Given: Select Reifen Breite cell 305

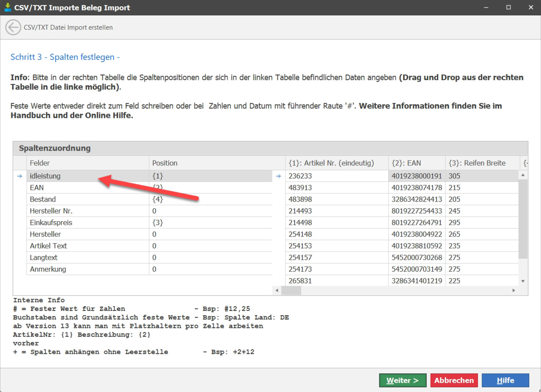Looking at the screenshot, I should tap(482, 176).
